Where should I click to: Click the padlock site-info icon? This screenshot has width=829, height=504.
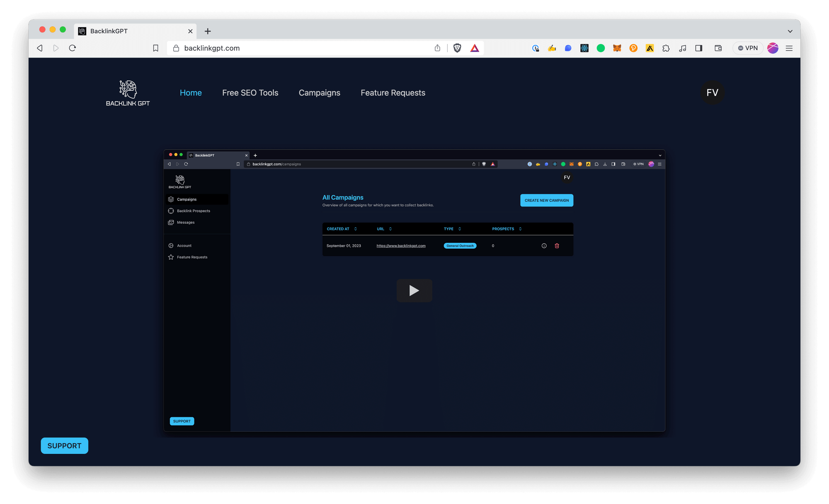(176, 48)
